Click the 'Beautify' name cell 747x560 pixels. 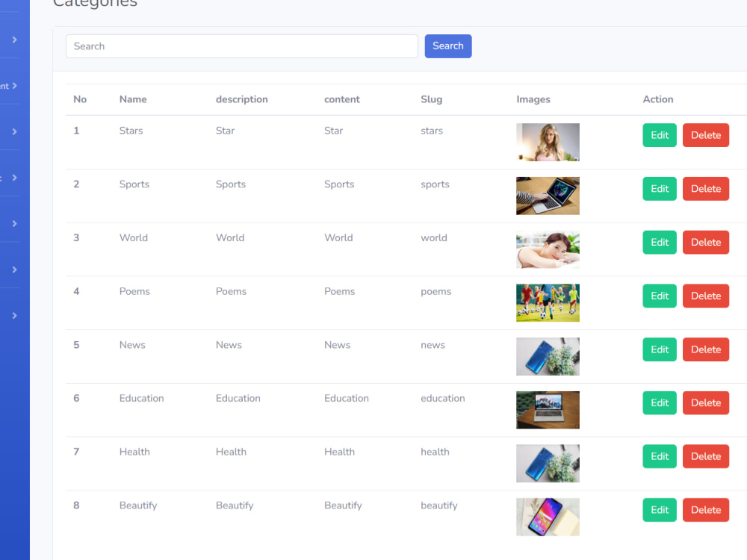point(138,505)
